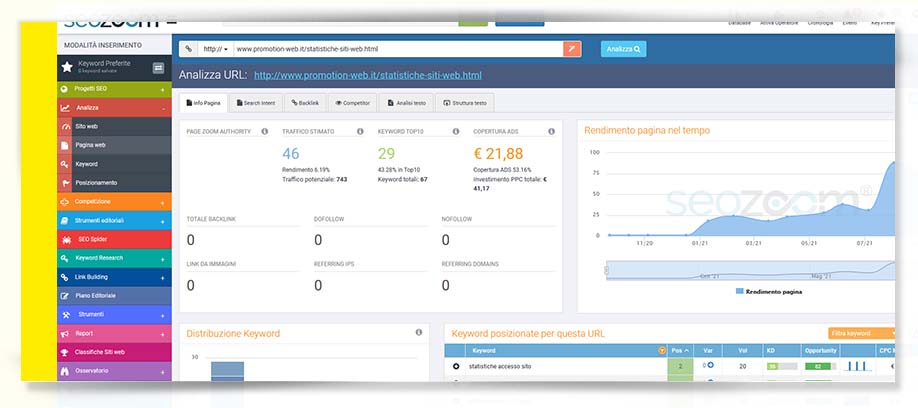Click the link icon beside the protocol selector
The height and width of the screenshot is (408, 918).
tap(188, 48)
